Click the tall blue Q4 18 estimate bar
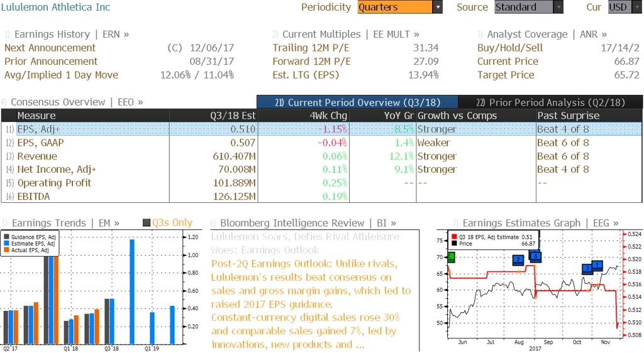Viewport: 644px width, 353px height. tap(132, 291)
